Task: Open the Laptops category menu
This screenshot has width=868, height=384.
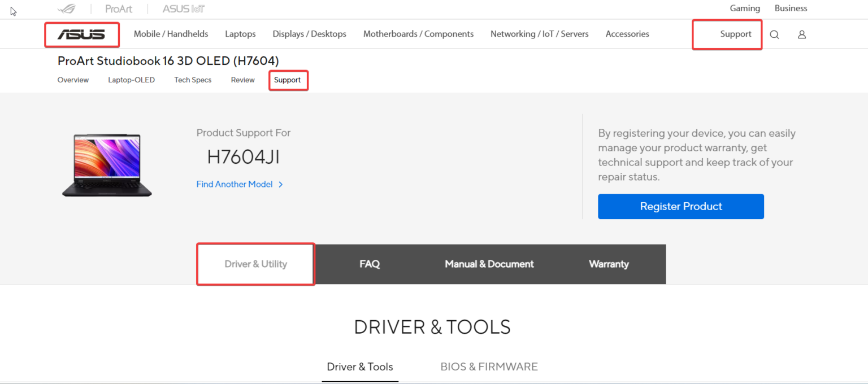Action: point(240,34)
